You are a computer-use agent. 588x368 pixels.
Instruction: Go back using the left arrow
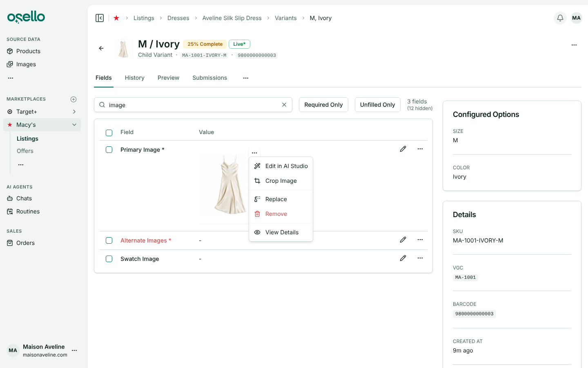point(101,48)
